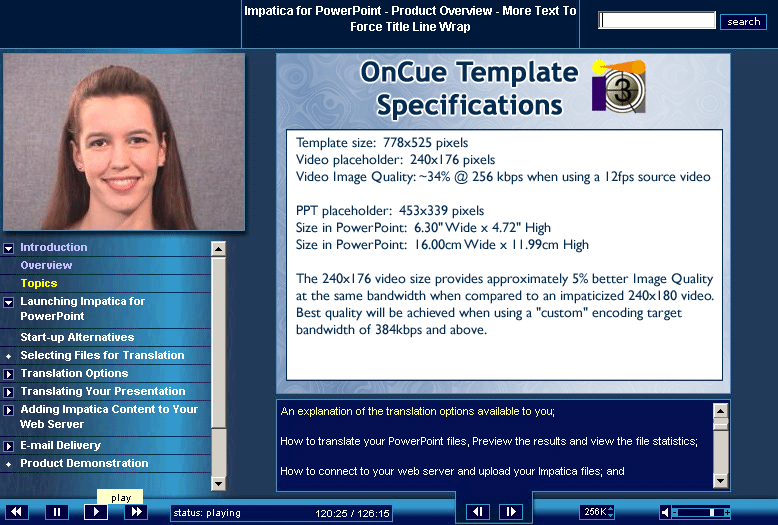The image size is (778, 525).
Task: Click the presentation title text
Action: [x=410, y=18]
